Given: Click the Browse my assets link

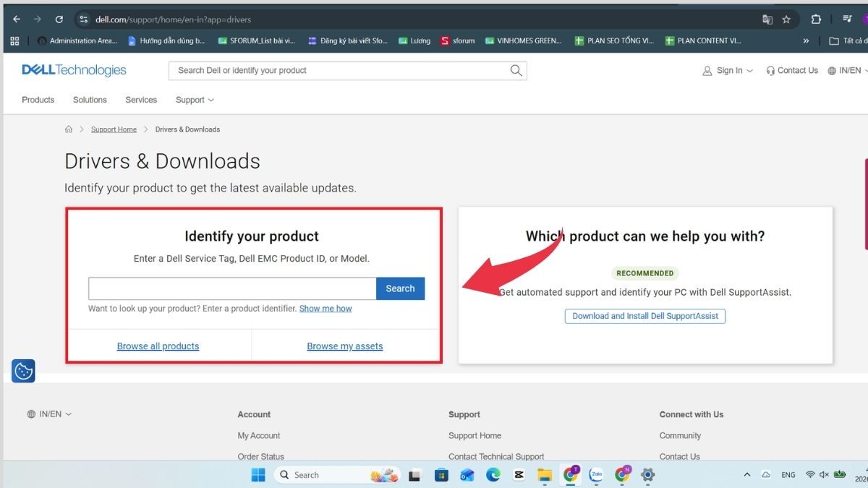Looking at the screenshot, I should (x=345, y=346).
